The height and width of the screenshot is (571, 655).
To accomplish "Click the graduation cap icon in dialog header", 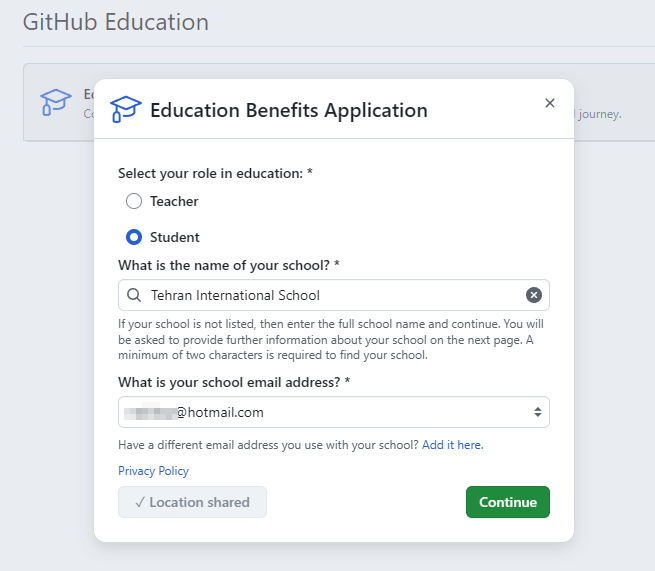I will click(x=126, y=109).
